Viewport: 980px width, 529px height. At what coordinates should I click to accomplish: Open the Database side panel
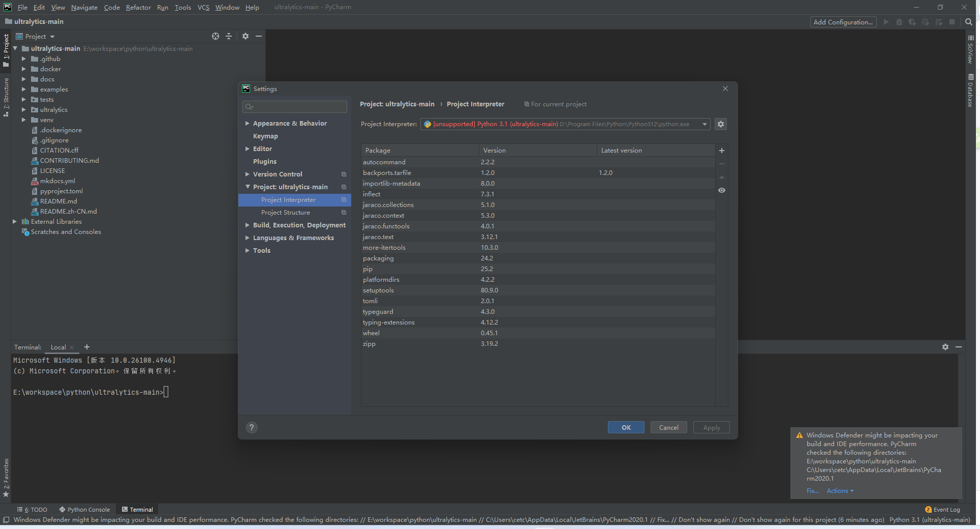tap(970, 91)
